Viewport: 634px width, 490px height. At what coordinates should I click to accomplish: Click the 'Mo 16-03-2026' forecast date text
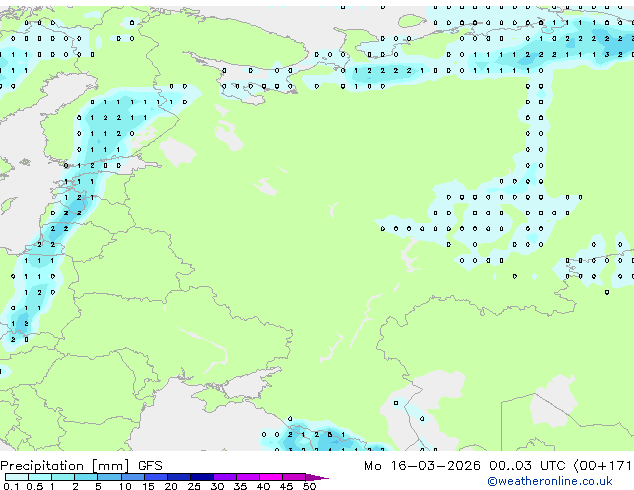point(422,466)
